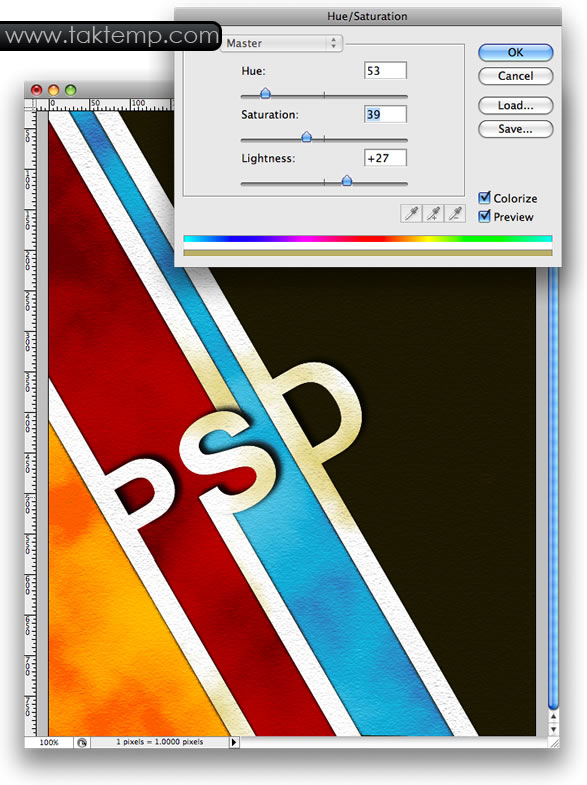Click the Load... button
587x785 pixels.
click(x=515, y=106)
